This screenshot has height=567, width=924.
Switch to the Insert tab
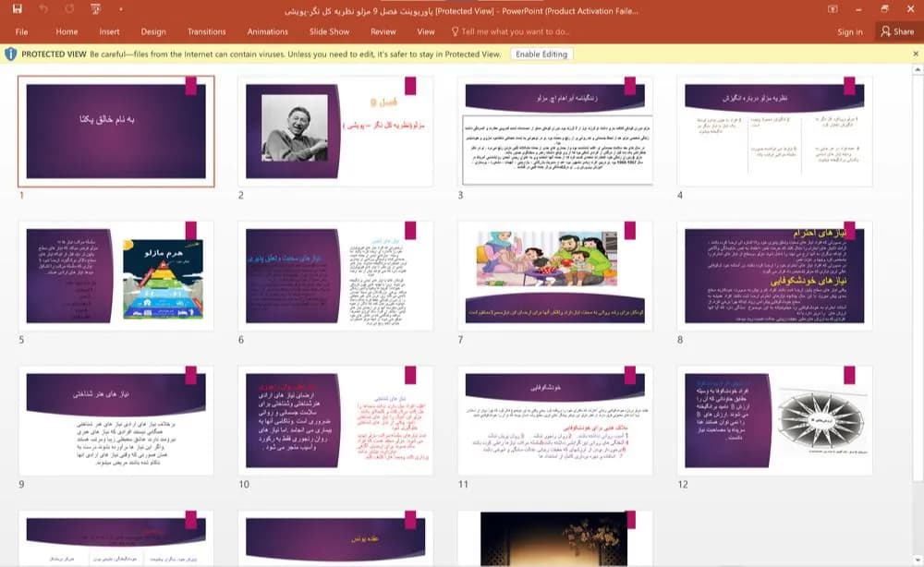pos(109,31)
